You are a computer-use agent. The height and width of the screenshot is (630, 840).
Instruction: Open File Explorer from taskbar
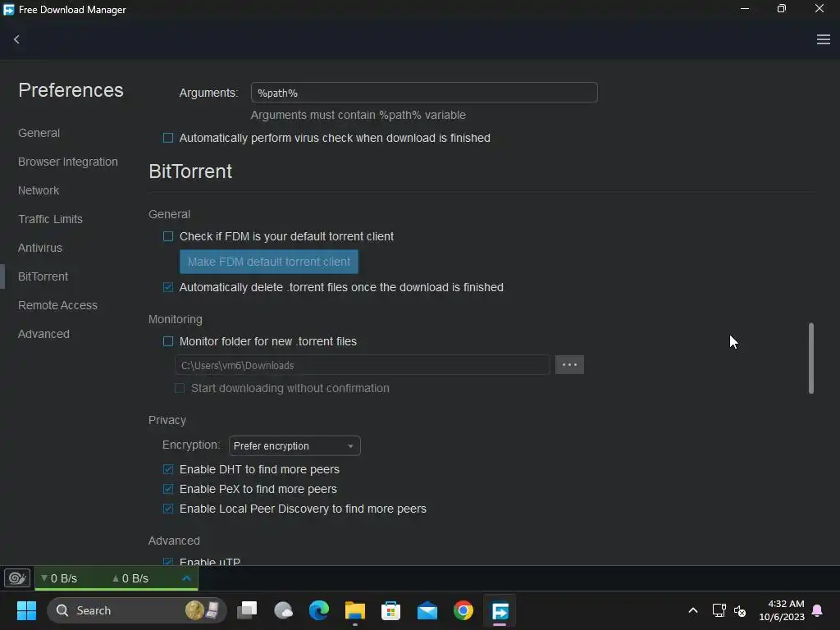coord(354,610)
